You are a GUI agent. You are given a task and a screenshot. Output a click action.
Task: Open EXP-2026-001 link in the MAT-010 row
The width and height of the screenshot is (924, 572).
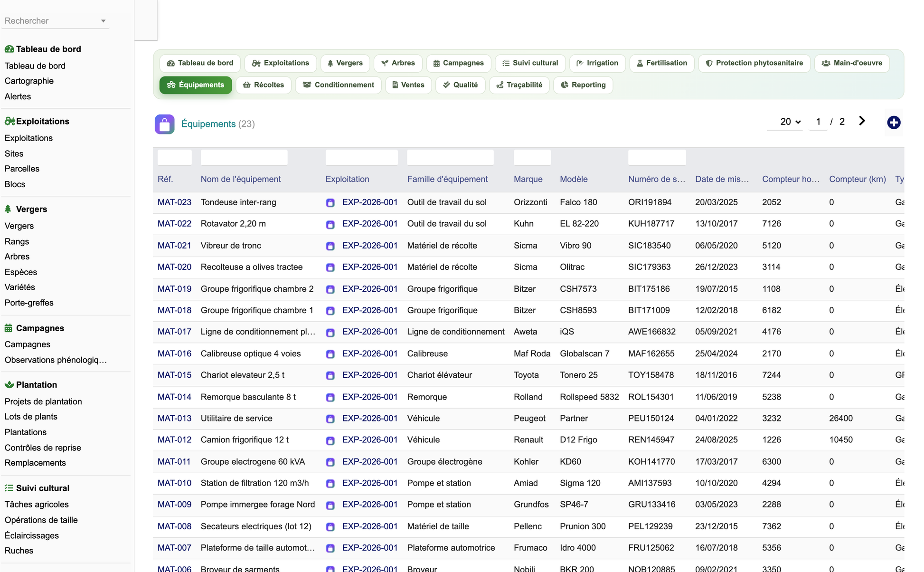[370, 483]
